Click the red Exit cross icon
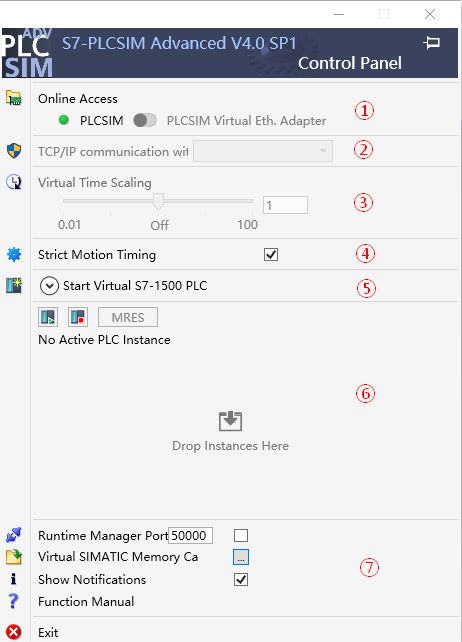Image resolution: width=462 pixels, height=642 pixels. point(14,632)
